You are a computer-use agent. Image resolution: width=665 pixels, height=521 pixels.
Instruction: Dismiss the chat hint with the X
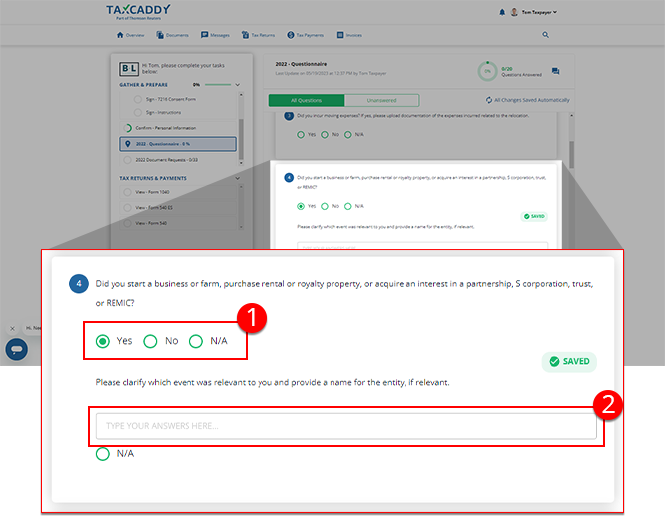point(12,328)
